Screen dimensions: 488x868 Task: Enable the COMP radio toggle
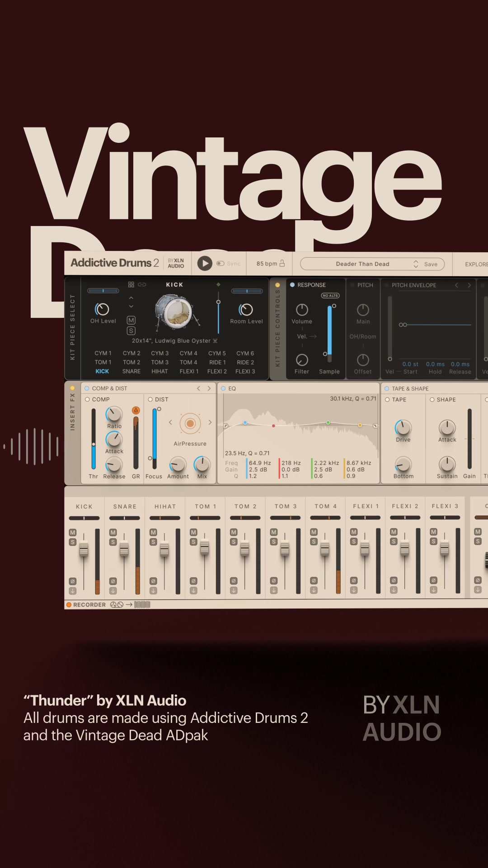tap(87, 399)
